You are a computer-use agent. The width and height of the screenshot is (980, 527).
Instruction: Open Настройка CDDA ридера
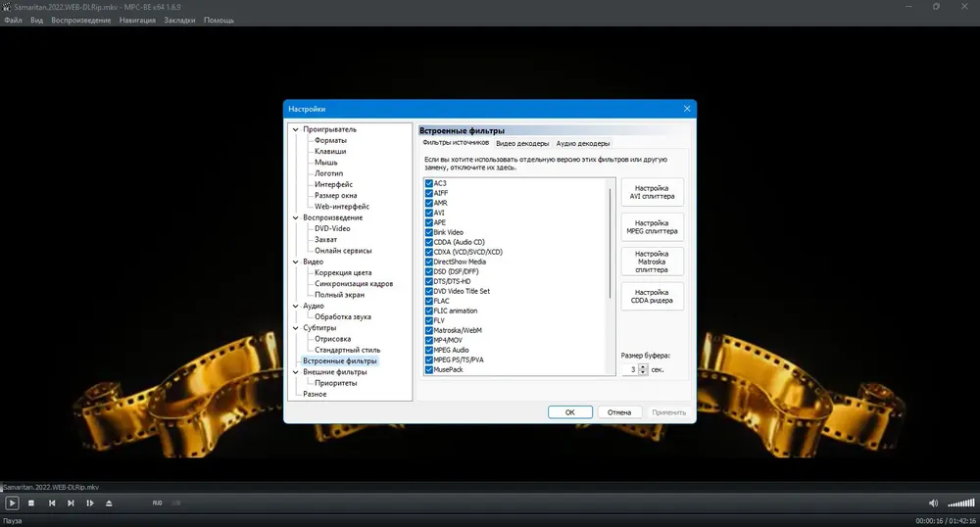[652, 297]
